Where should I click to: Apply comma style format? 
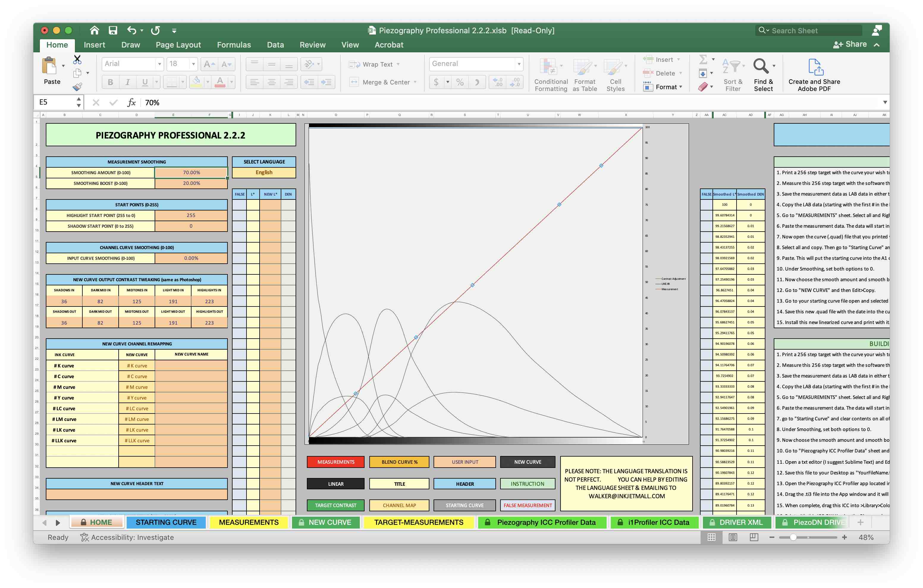pos(477,82)
